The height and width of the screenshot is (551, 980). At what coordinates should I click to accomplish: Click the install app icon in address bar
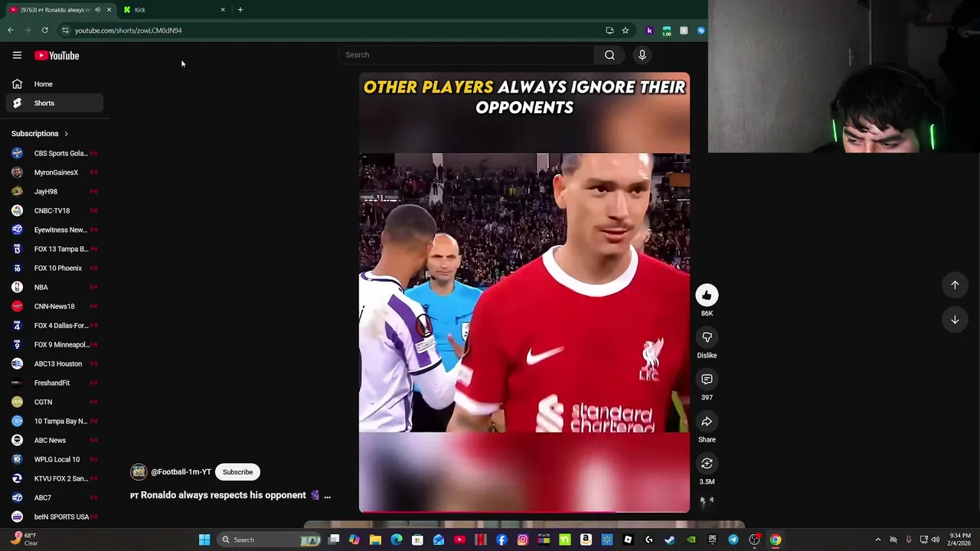(x=609, y=31)
